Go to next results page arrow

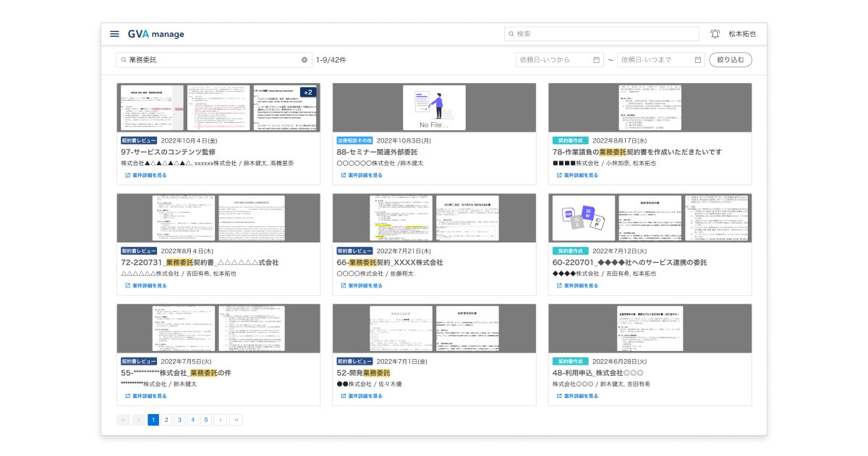coord(221,420)
